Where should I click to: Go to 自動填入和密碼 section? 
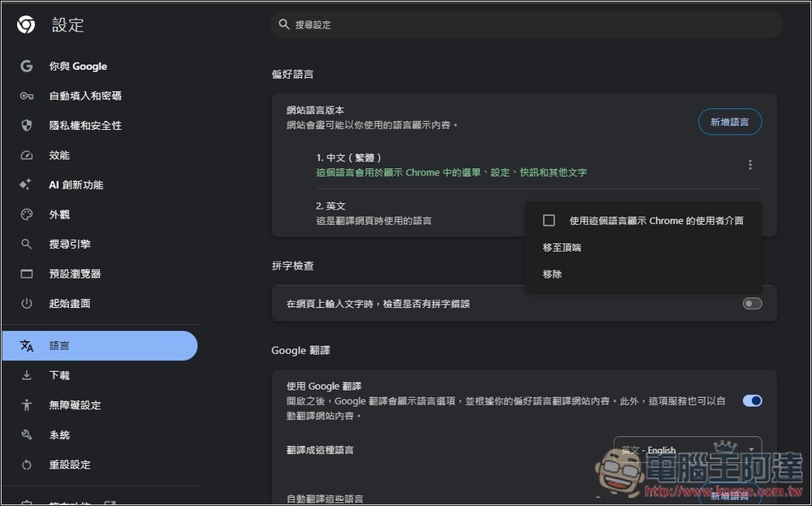pyautogui.click(x=85, y=96)
